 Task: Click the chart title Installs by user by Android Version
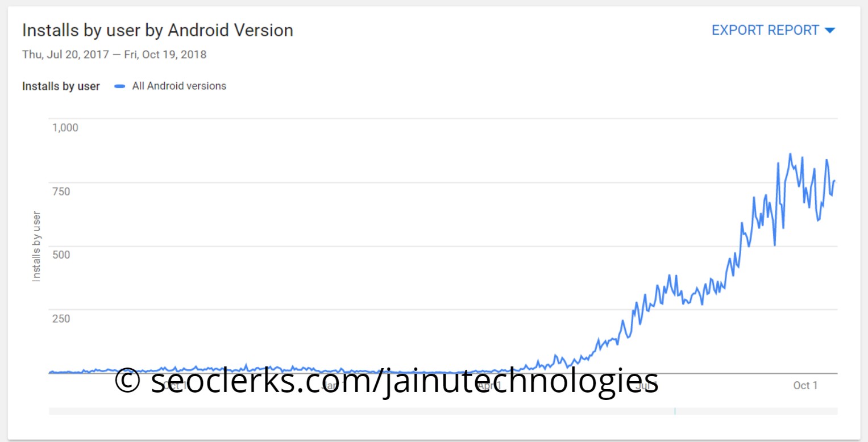(x=157, y=30)
